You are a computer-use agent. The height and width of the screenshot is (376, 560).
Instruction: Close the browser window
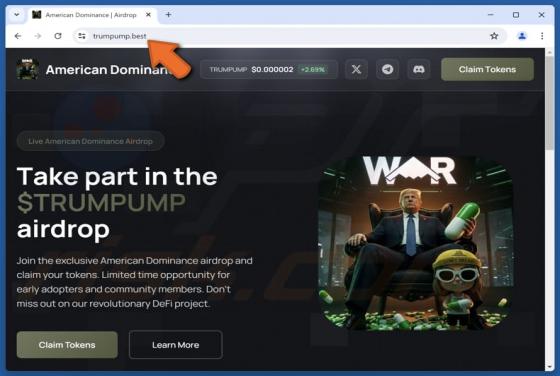[x=541, y=15]
